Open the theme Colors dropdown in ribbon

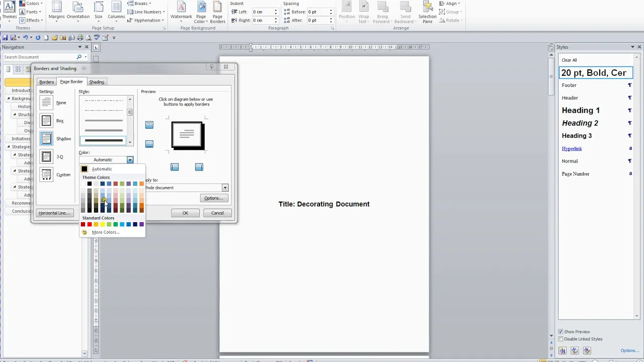pyautogui.click(x=31, y=4)
